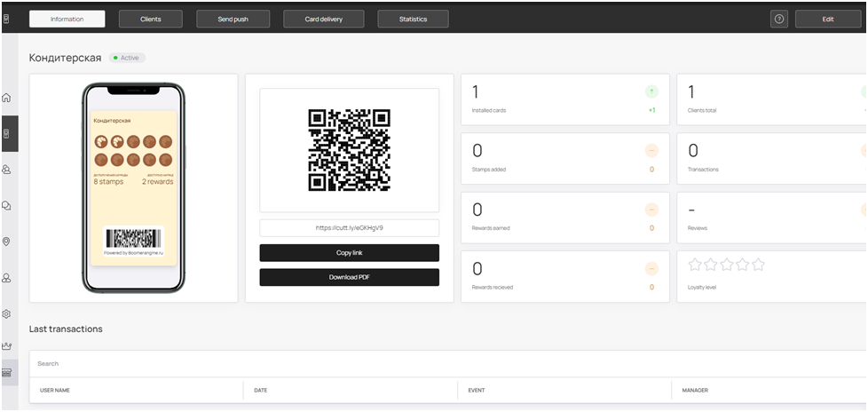Image resolution: width=868 pixels, height=412 pixels.
Task: Click the Кондитерская page title
Action: [x=66, y=58]
